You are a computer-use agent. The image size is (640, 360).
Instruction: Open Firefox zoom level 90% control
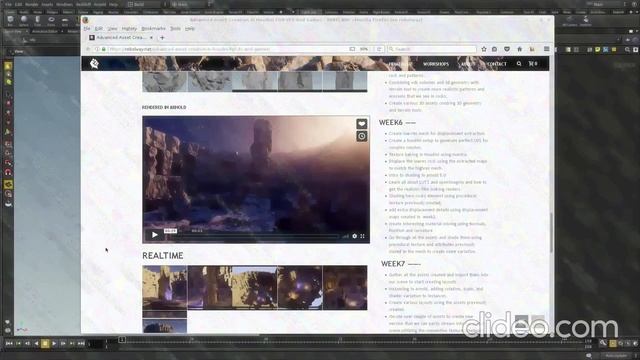point(364,49)
